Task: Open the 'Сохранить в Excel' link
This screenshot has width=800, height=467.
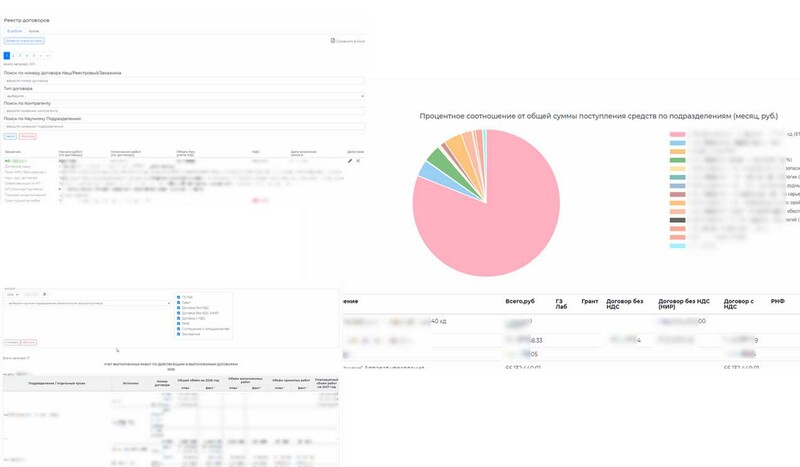Action: (x=350, y=41)
